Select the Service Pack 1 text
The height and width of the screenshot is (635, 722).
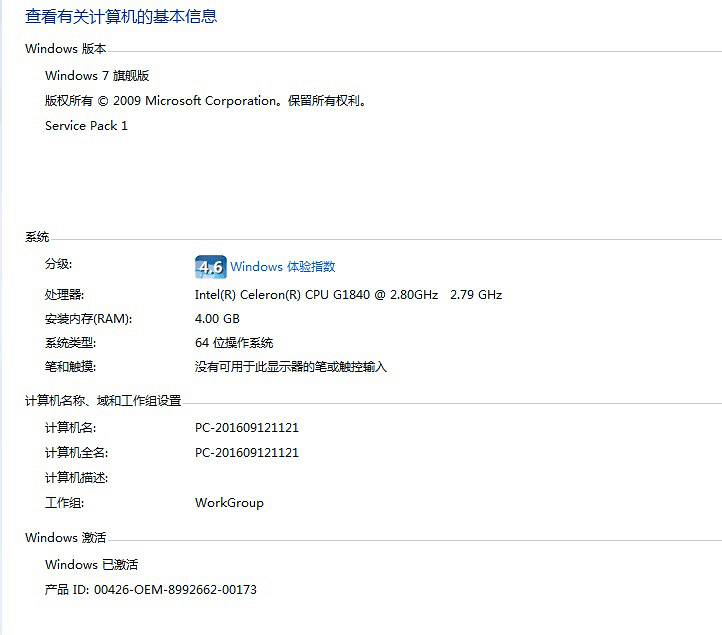87,126
